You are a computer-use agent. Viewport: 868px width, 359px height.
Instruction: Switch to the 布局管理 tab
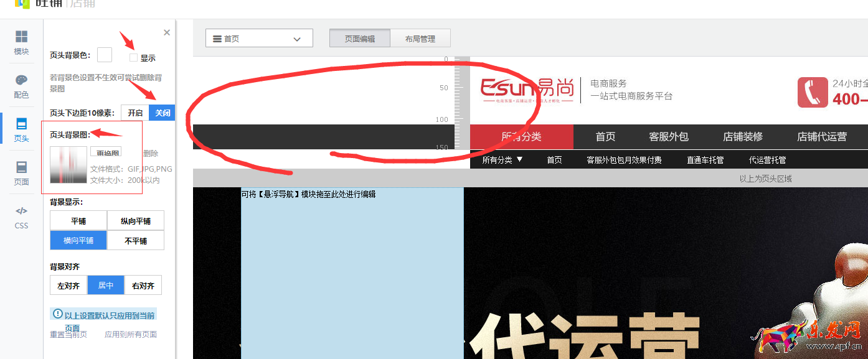(x=420, y=39)
